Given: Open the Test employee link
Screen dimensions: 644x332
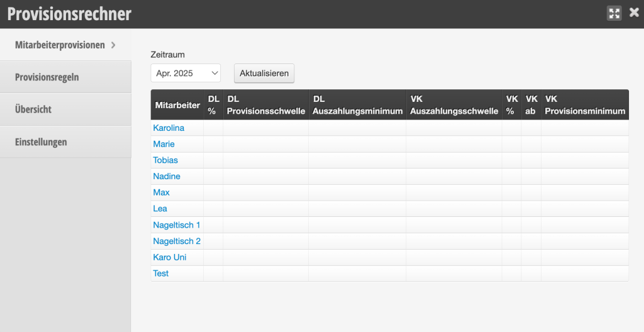Looking at the screenshot, I should (160, 274).
